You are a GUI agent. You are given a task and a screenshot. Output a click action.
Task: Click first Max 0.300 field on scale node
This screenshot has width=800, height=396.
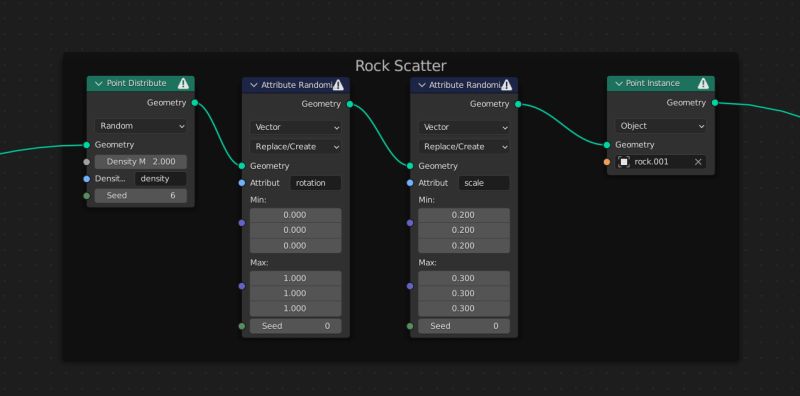point(464,279)
